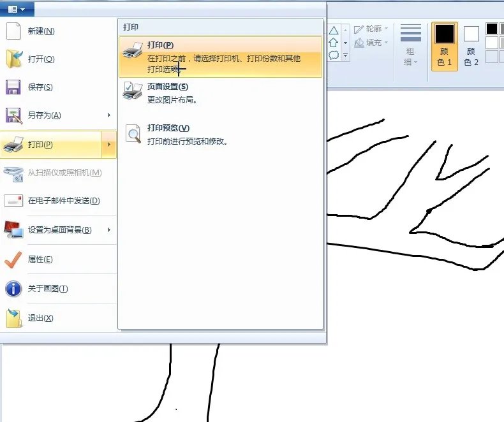The height and width of the screenshot is (422, 504).
Task: Click the 更改图片布局 description text
Action: pyautogui.click(x=172, y=100)
